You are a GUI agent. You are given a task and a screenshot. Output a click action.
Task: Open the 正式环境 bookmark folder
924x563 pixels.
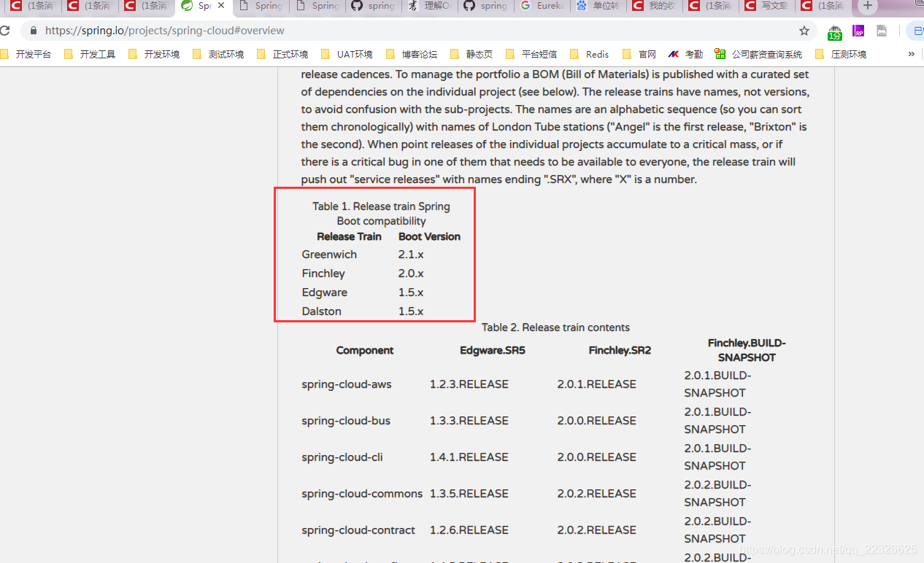pyautogui.click(x=283, y=54)
